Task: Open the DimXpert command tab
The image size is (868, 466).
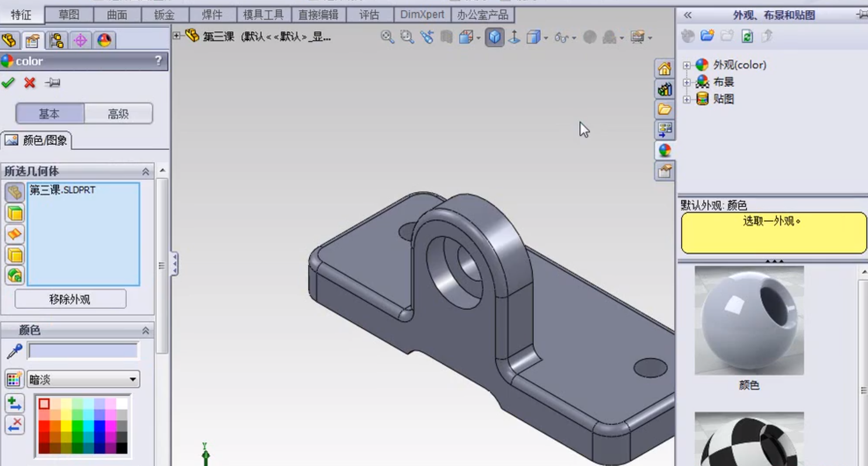Action: point(422,15)
